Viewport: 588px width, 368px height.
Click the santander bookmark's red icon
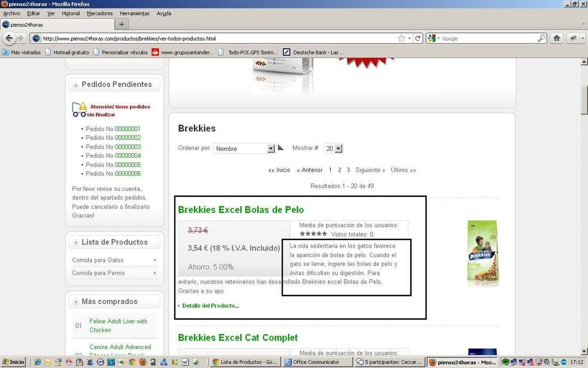click(155, 52)
